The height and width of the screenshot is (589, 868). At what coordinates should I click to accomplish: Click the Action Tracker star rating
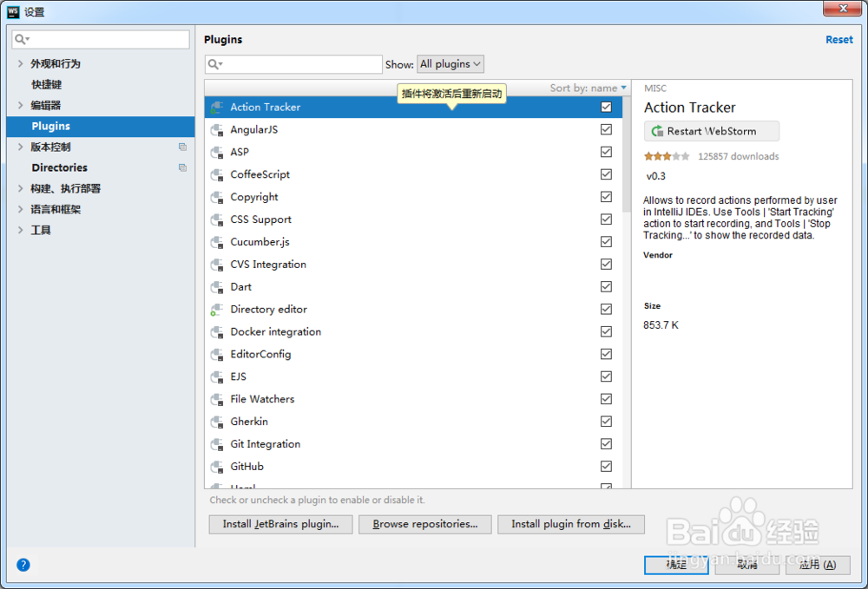click(x=667, y=157)
